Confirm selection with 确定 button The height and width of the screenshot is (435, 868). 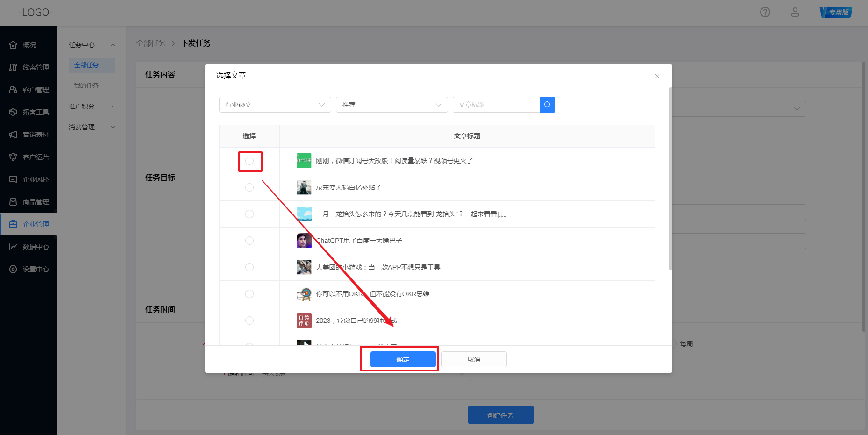tap(403, 359)
